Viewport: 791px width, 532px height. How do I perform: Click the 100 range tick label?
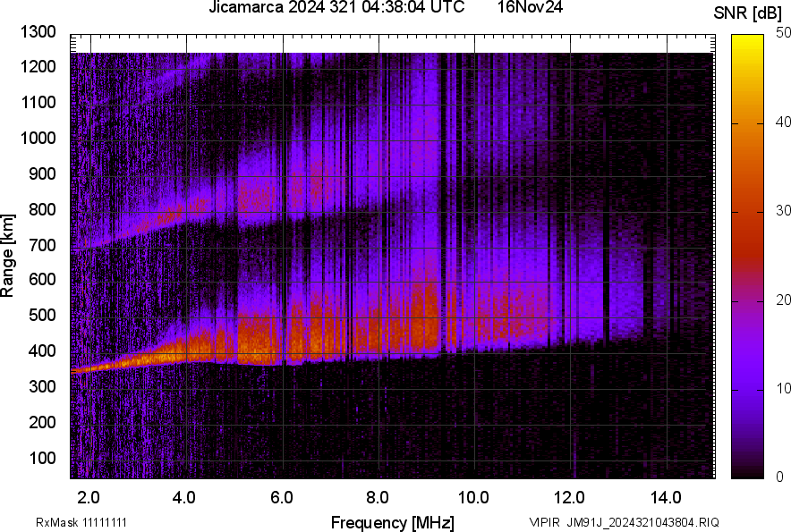42,458
